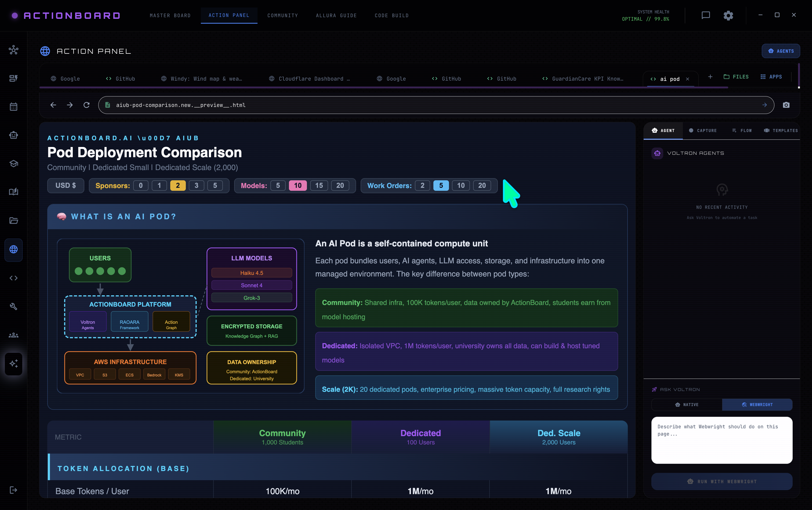Open the chat messages icon
The height and width of the screenshot is (510, 812).
(x=706, y=15)
